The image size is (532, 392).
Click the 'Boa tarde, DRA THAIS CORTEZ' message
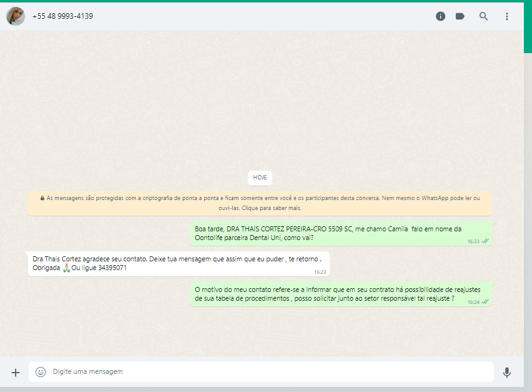(340, 233)
